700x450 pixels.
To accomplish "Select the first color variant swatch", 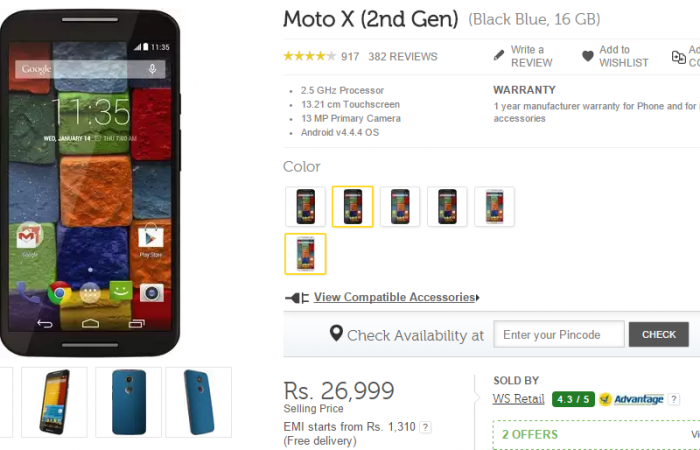I will tap(305, 207).
